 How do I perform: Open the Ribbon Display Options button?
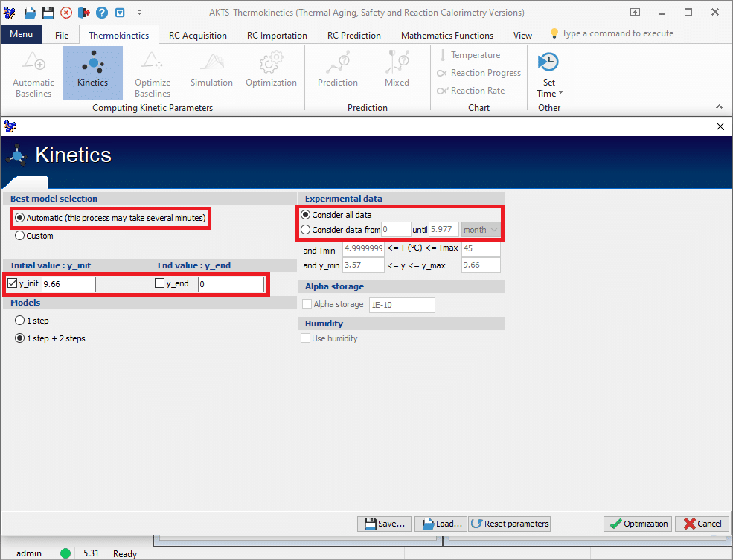coord(635,13)
